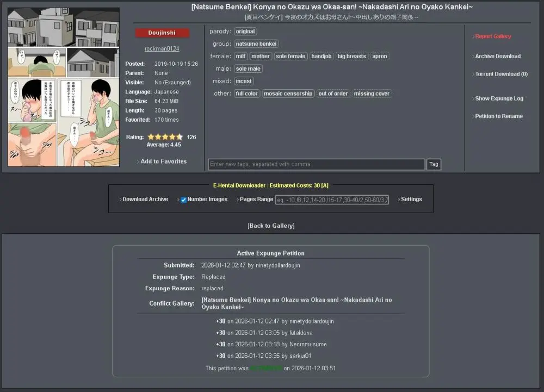Focus the enter new tags field
Viewport: 544px width, 392px height.
[316, 164]
